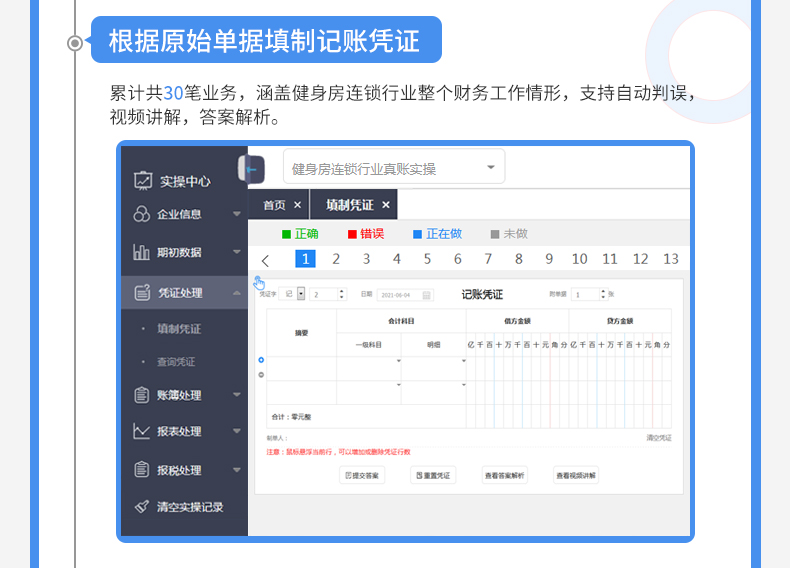Open 实操中心 in the sidebar

coord(185,181)
